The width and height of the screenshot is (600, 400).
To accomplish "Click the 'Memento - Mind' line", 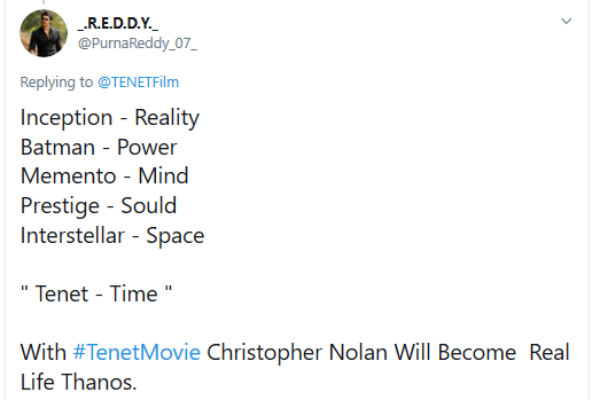I will click(104, 176).
